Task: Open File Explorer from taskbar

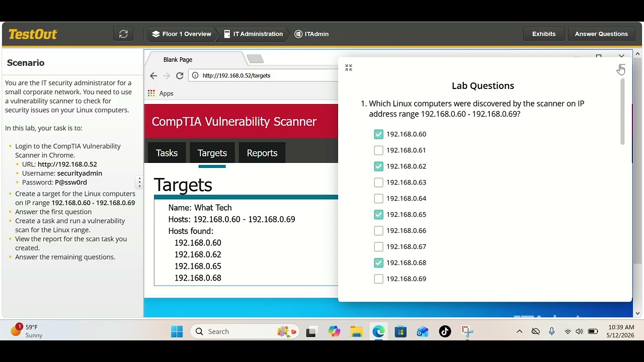Action: click(356, 332)
